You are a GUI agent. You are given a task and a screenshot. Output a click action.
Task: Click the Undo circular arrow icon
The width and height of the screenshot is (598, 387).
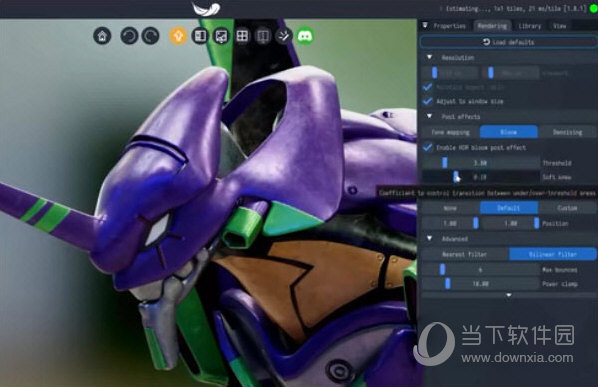point(129,36)
